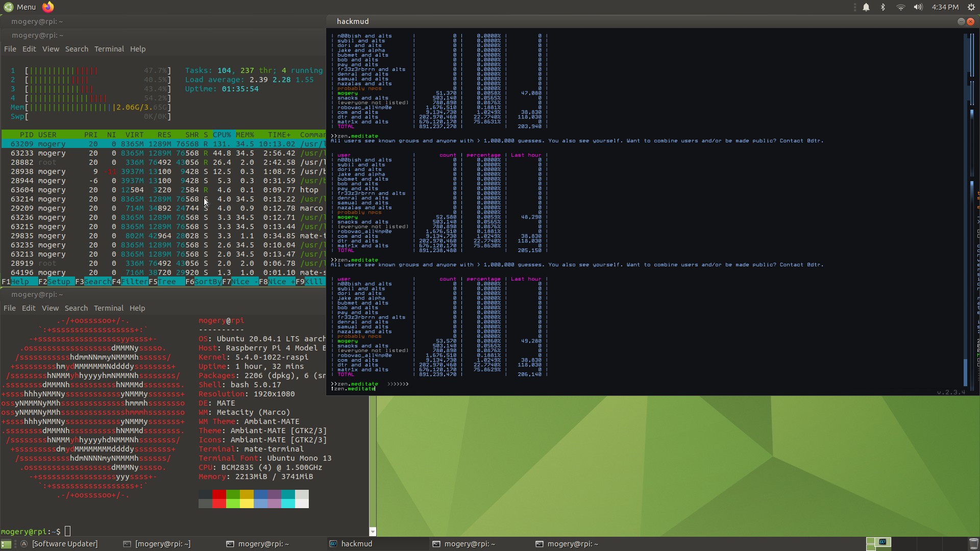Click the bright red color block in neofetch

[219, 504]
